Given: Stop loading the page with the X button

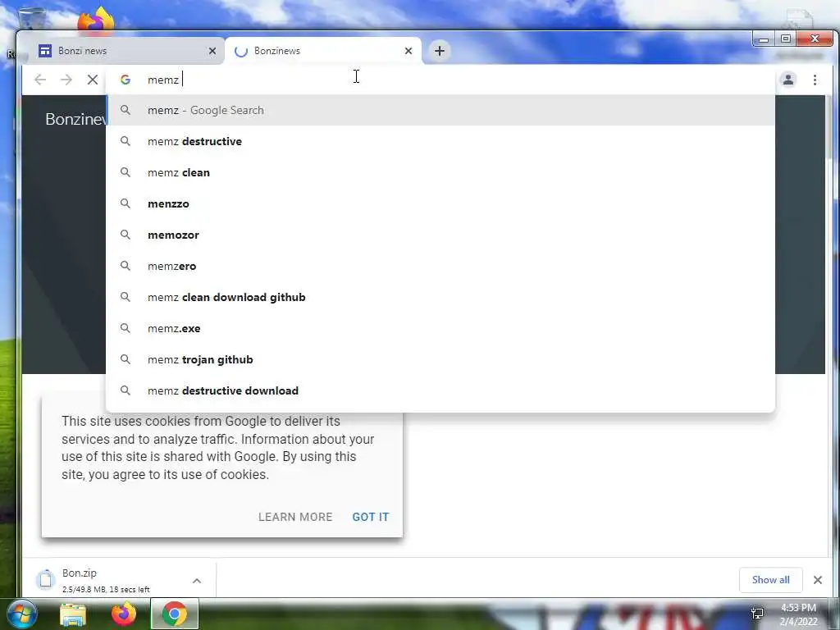Looking at the screenshot, I should click(x=93, y=80).
